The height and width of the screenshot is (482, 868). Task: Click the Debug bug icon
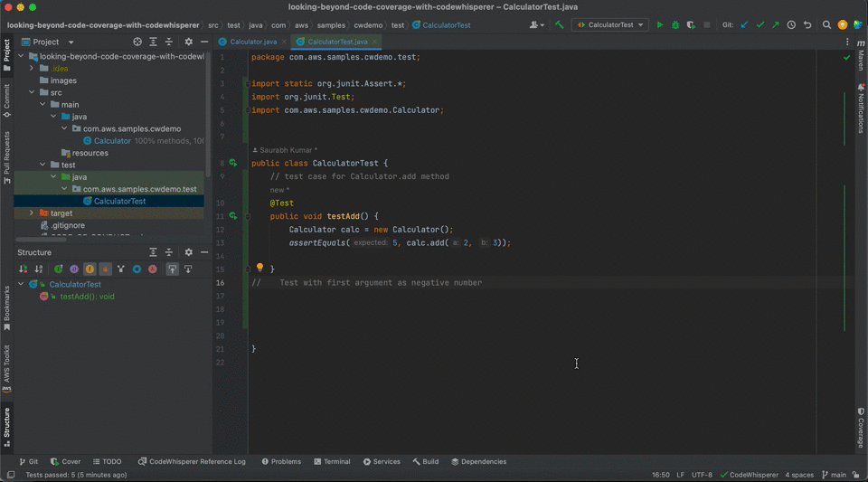[675, 25]
